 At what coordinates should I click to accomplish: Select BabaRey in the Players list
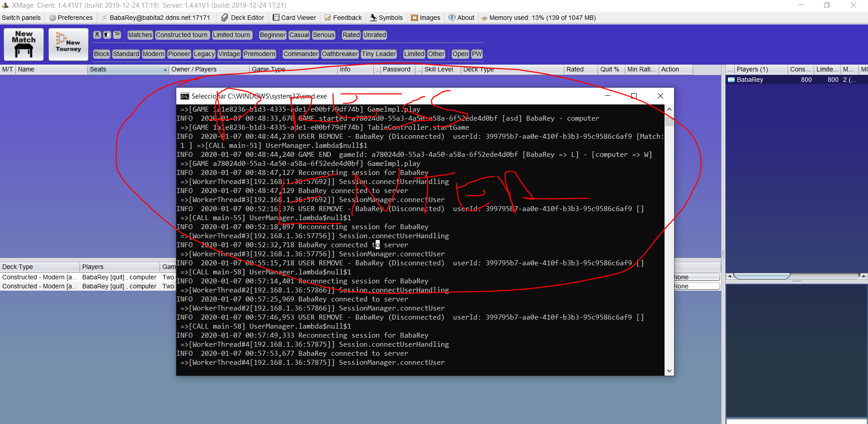tap(750, 80)
